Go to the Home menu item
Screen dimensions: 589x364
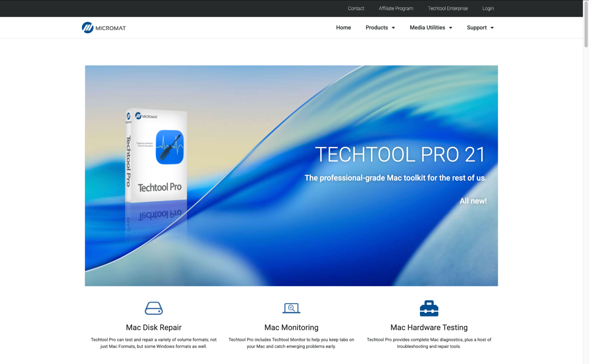343,27
